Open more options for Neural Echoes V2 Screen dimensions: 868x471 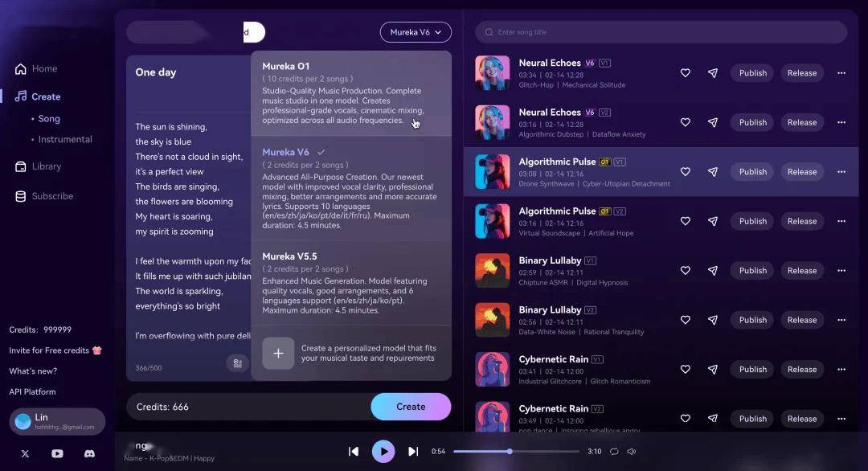pos(841,122)
